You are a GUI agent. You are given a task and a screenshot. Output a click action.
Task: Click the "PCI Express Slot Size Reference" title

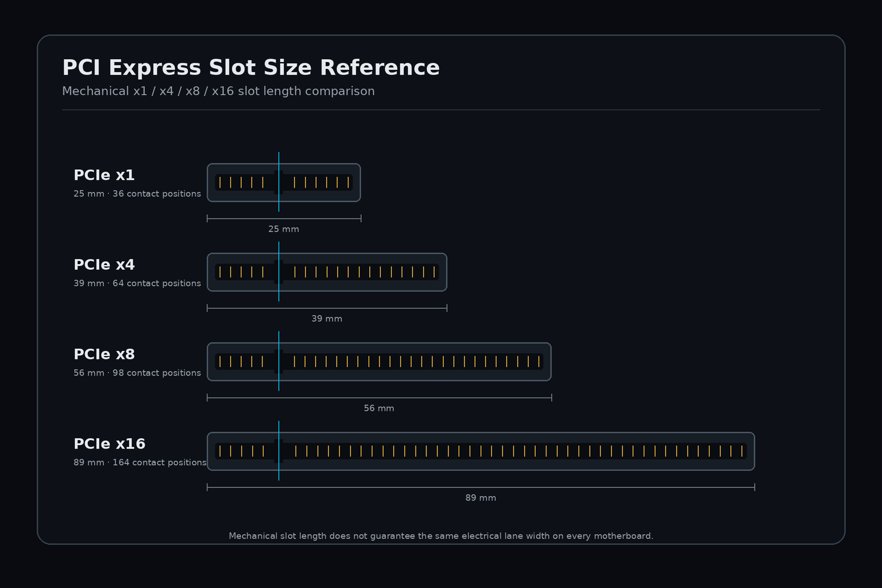point(251,68)
